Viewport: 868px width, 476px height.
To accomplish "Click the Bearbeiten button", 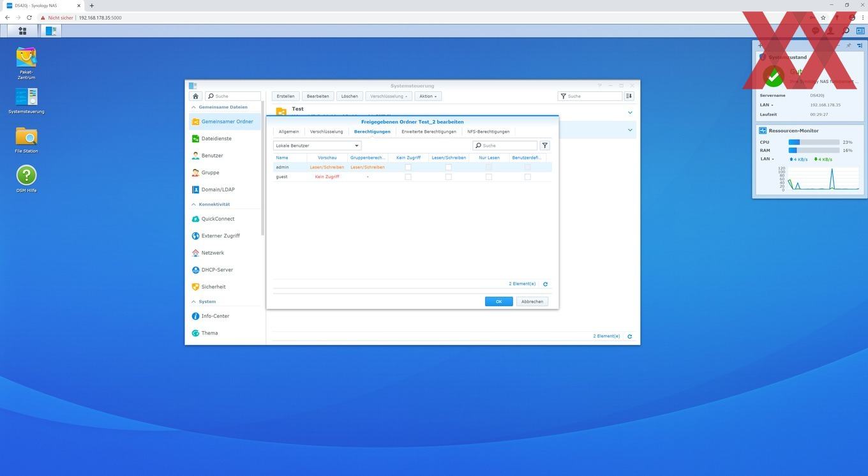I will click(x=318, y=96).
